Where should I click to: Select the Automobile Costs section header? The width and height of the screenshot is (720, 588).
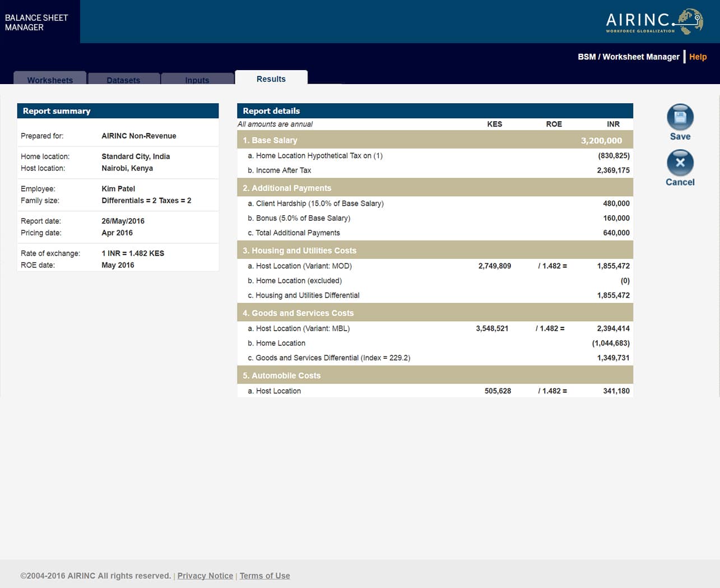[286, 376]
